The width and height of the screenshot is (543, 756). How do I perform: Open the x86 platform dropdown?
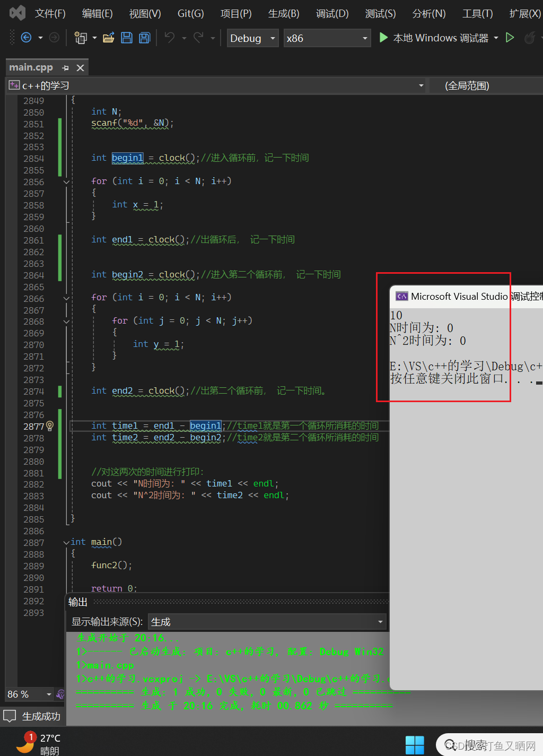click(x=327, y=38)
